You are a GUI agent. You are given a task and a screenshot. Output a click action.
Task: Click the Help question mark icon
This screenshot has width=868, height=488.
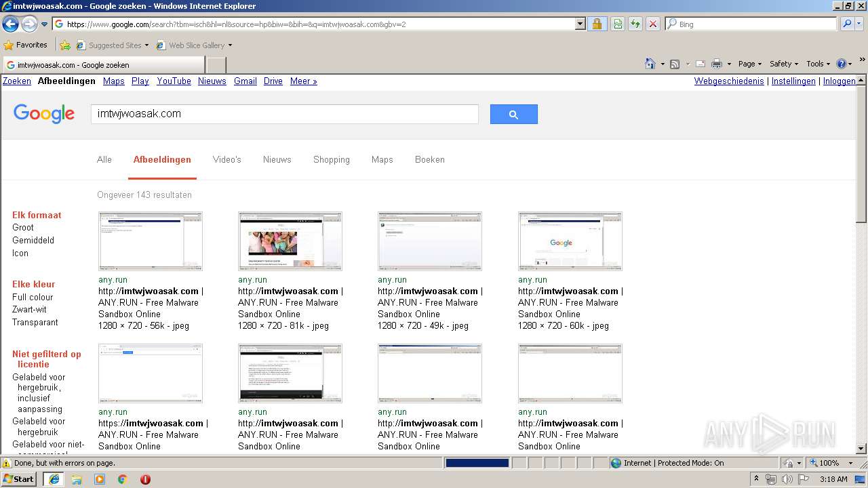(x=842, y=64)
